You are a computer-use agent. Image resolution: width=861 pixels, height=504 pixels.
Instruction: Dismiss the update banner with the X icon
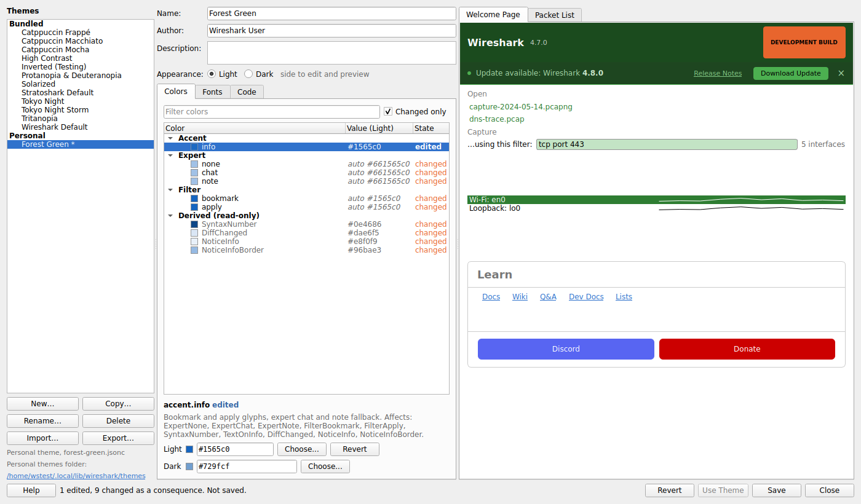841,73
